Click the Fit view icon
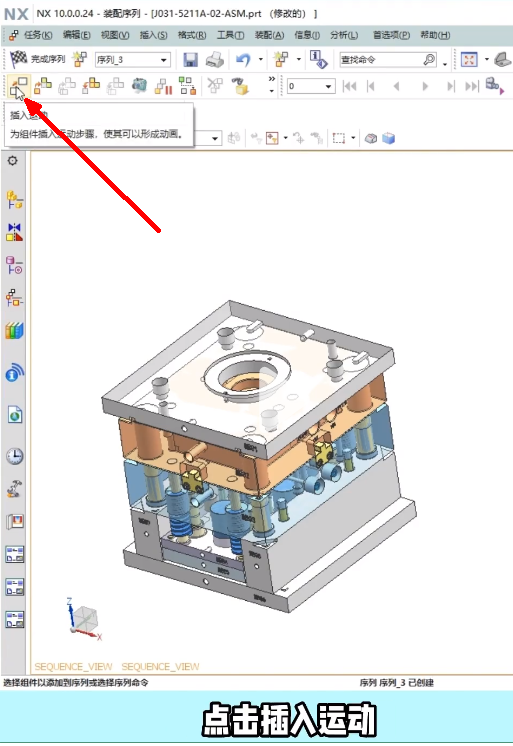This screenshot has height=746, width=513. [x=469, y=59]
